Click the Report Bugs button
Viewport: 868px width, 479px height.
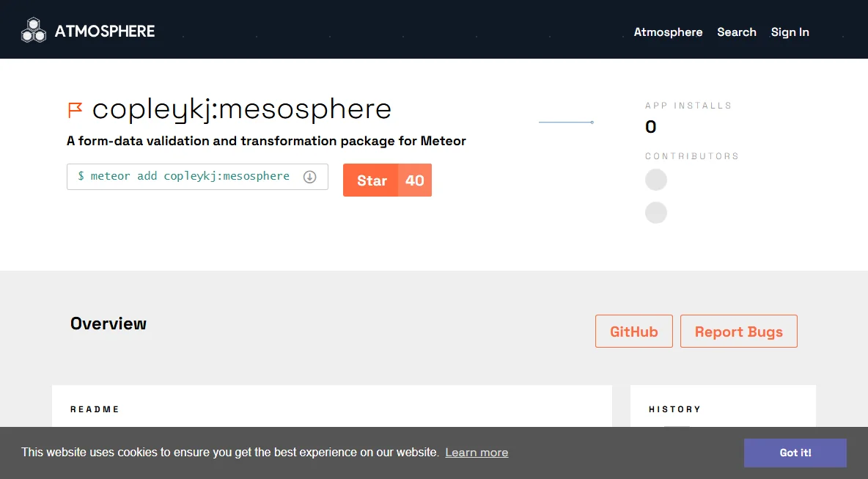point(738,331)
